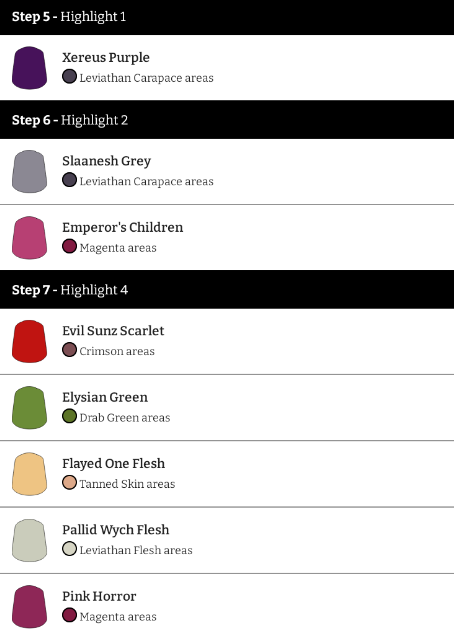Viewport: 454px width, 637px height.
Task: Tap the Xereus Purple paint pot icon
Action: pos(29,68)
